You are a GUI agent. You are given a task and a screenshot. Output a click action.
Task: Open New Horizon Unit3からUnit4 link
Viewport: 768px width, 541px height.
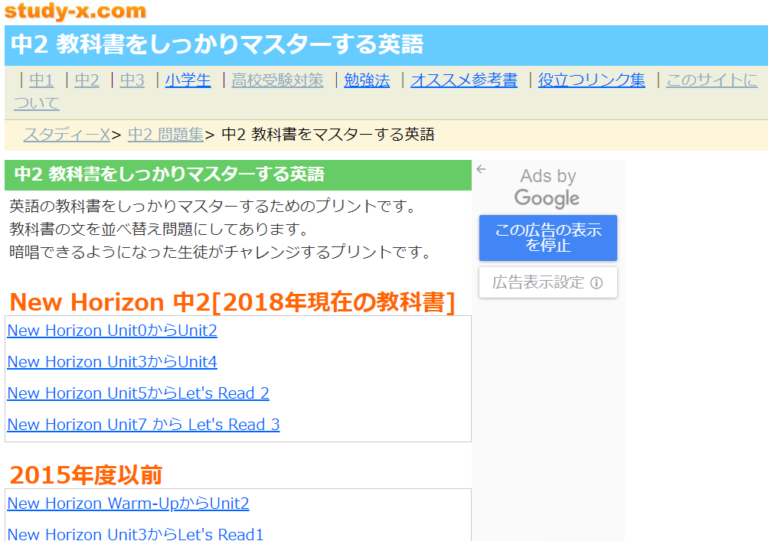(112, 362)
